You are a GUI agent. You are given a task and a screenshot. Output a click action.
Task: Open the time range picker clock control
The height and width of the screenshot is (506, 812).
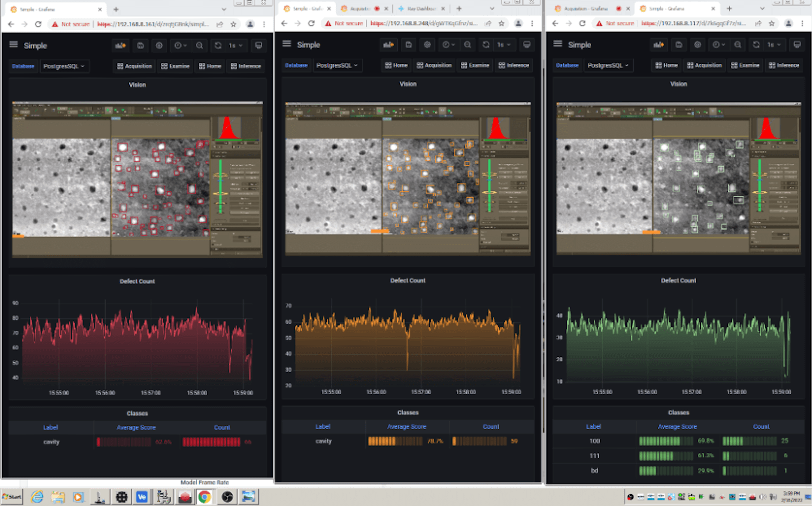click(179, 46)
